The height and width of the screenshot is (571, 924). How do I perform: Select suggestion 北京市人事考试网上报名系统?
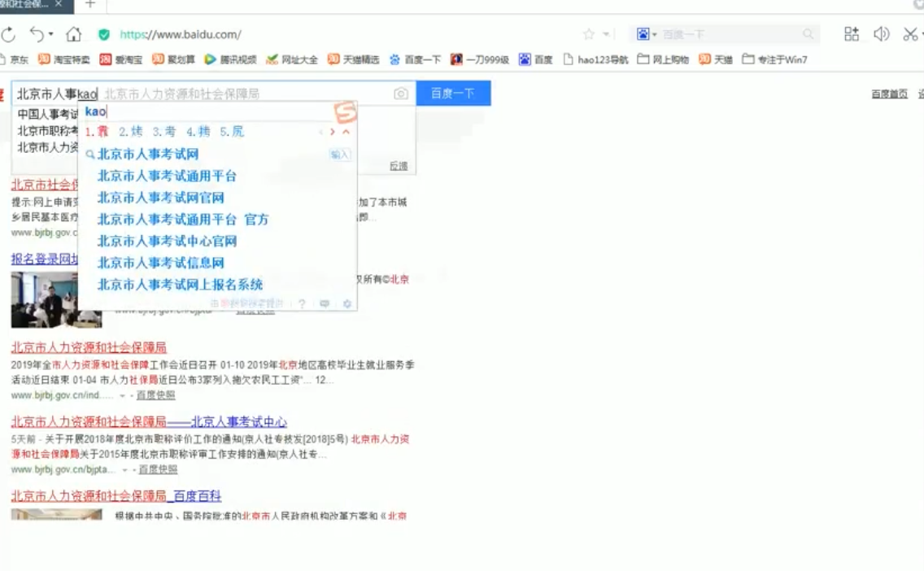pyautogui.click(x=180, y=285)
